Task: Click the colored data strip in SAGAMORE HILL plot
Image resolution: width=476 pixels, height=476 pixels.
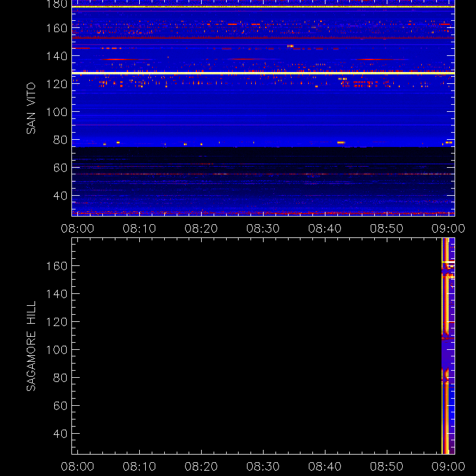Action: (x=448, y=346)
